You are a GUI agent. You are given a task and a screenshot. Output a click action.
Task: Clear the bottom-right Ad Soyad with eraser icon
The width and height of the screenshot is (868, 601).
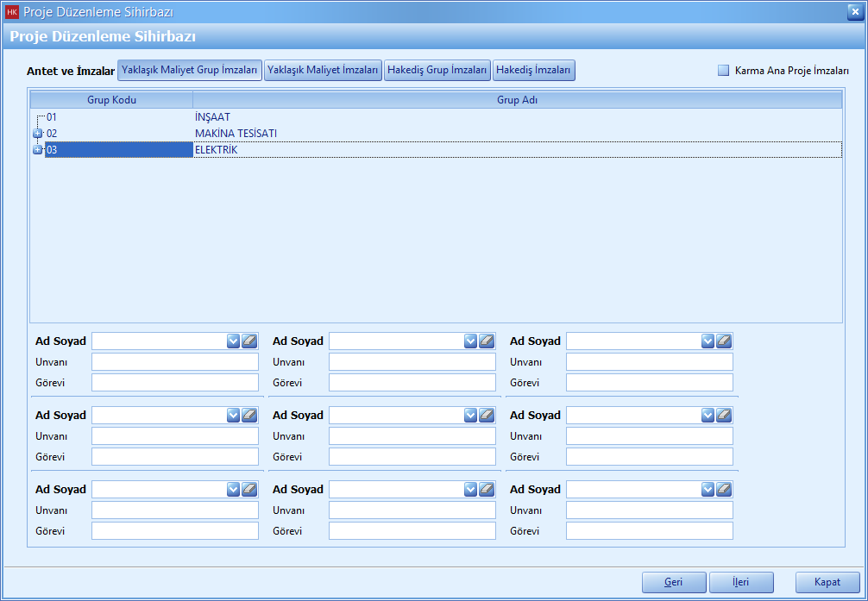[724, 490]
